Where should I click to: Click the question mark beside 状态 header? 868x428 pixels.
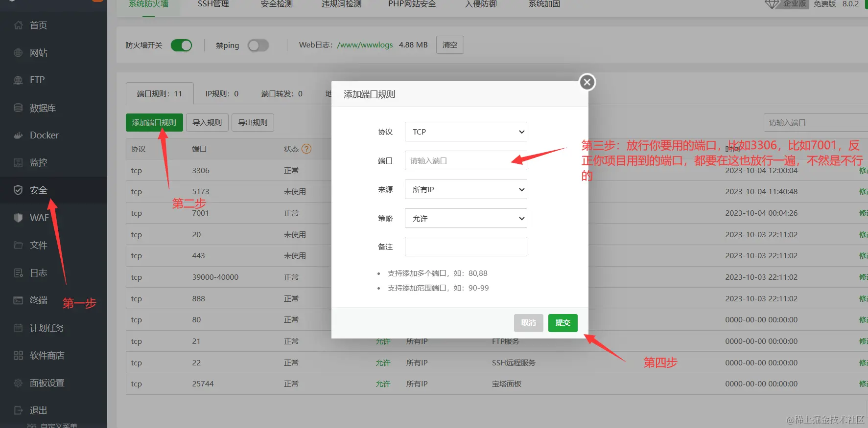click(306, 149)
